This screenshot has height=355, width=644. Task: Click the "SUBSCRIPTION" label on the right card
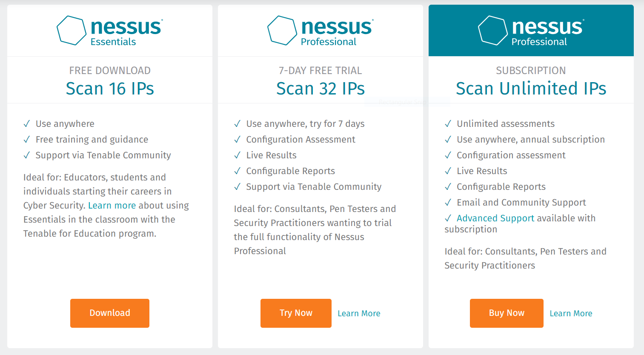coord(531,70)
